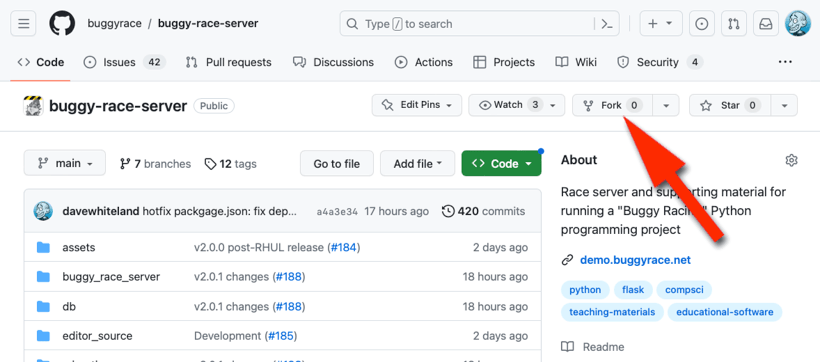Open the Security tab

tap(660, 62)
